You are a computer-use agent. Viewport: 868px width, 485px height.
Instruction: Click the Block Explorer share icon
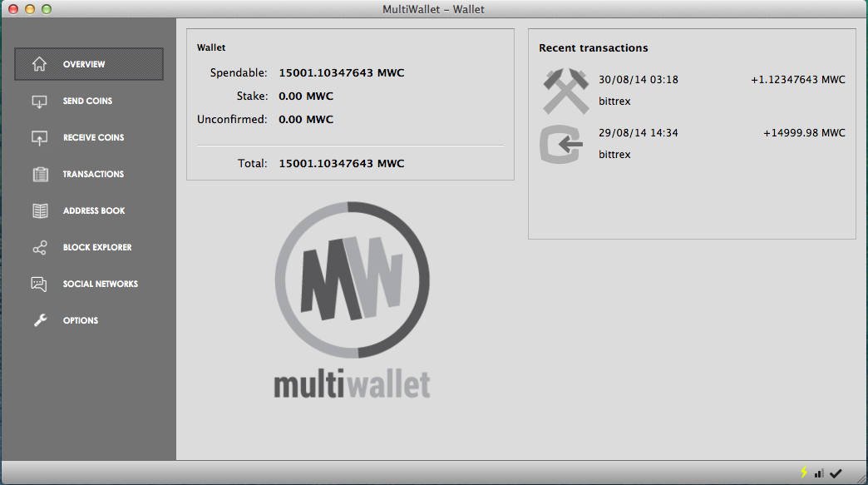click(x=39, y=247)
